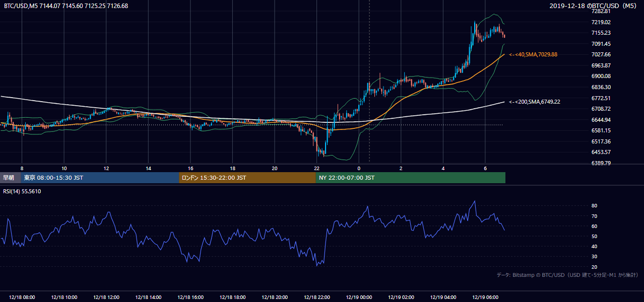Click the date label 12/19 06:00

(x=485, y=297)
